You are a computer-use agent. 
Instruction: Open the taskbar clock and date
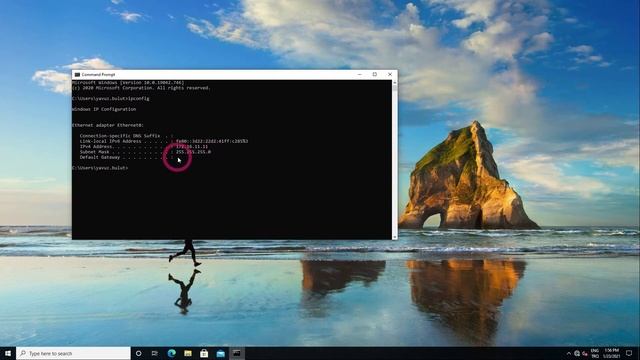point(612,353)
